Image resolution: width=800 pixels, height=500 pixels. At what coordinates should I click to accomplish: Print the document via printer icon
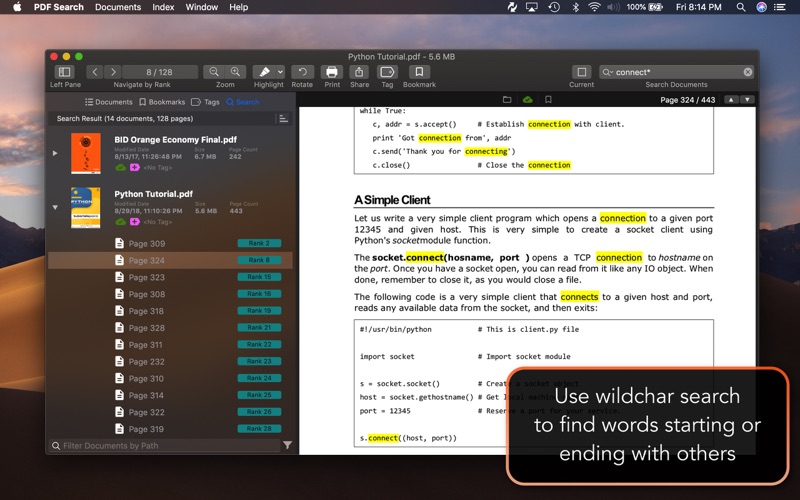(x=332, y=72)
